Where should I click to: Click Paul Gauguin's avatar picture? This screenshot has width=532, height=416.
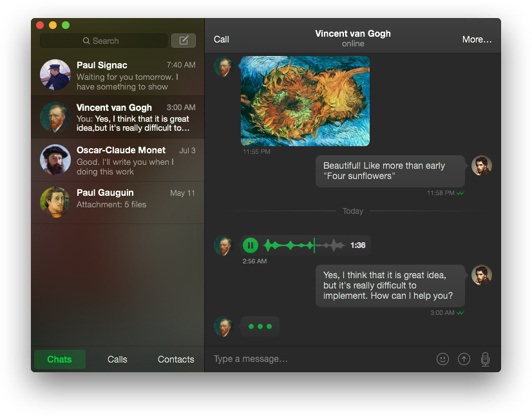(55, 202)
